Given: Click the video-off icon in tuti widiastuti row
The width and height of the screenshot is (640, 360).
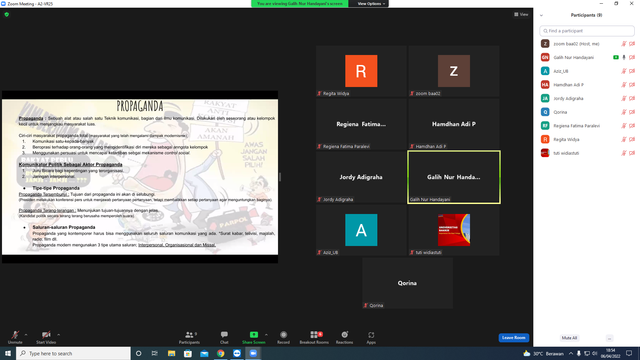Looking at the screenshot, I should 632,153.
